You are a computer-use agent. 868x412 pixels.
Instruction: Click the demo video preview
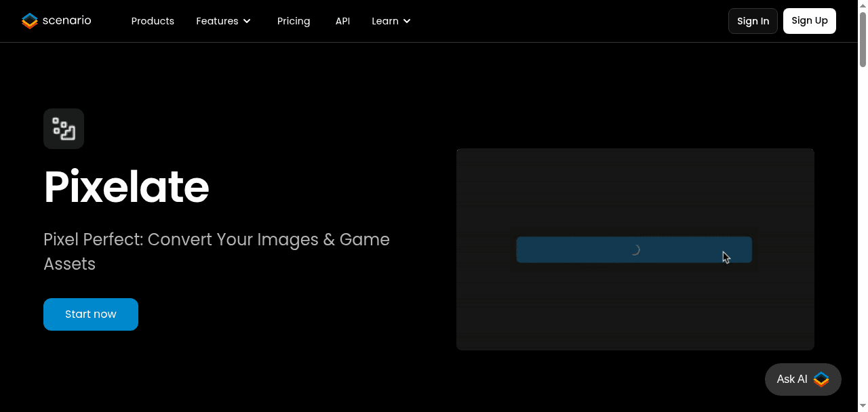point(635,249)
